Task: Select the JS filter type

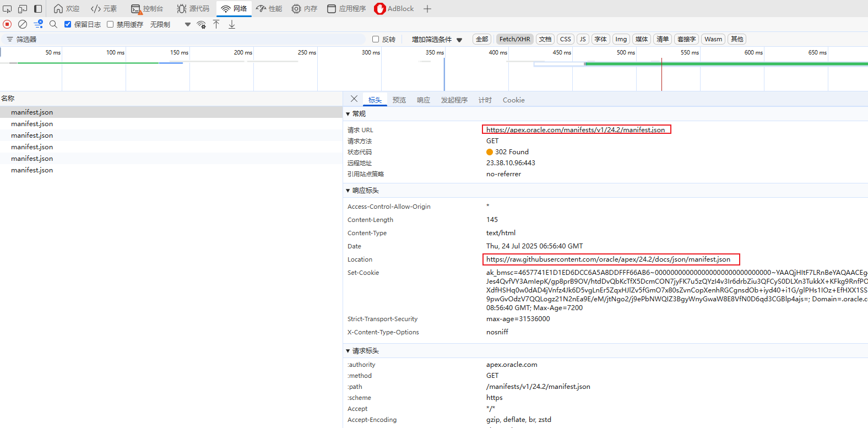Action: click(583, 39)
